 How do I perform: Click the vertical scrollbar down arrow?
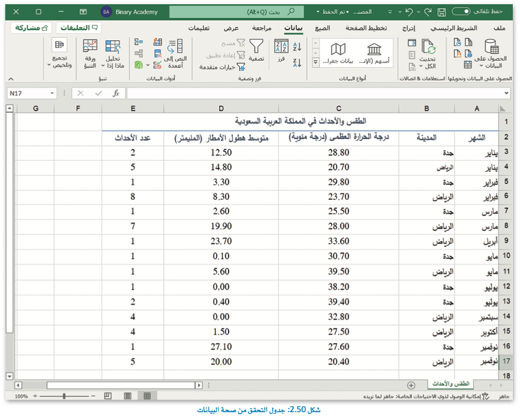coord(9,376)
